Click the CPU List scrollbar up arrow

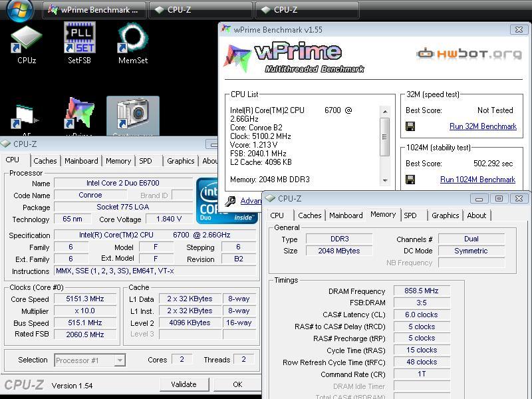tap(385, 111)
